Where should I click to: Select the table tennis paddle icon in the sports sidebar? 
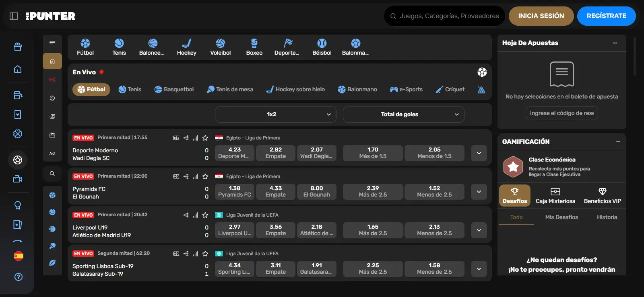click(52, 246)
